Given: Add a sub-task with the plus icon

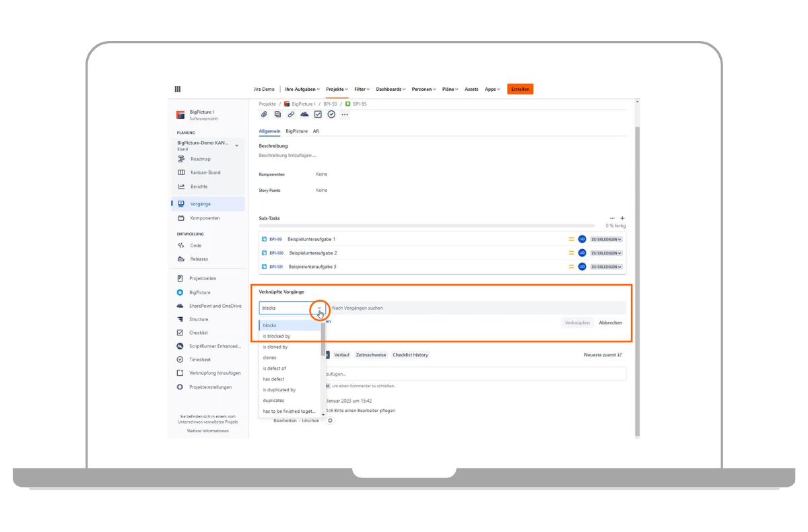Looking at the screenshot, I should [x=622, y=218].
